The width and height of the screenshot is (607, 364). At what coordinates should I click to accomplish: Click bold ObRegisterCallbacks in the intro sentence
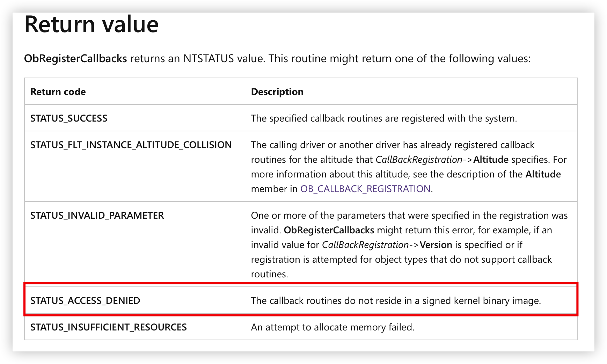[75, 59]
